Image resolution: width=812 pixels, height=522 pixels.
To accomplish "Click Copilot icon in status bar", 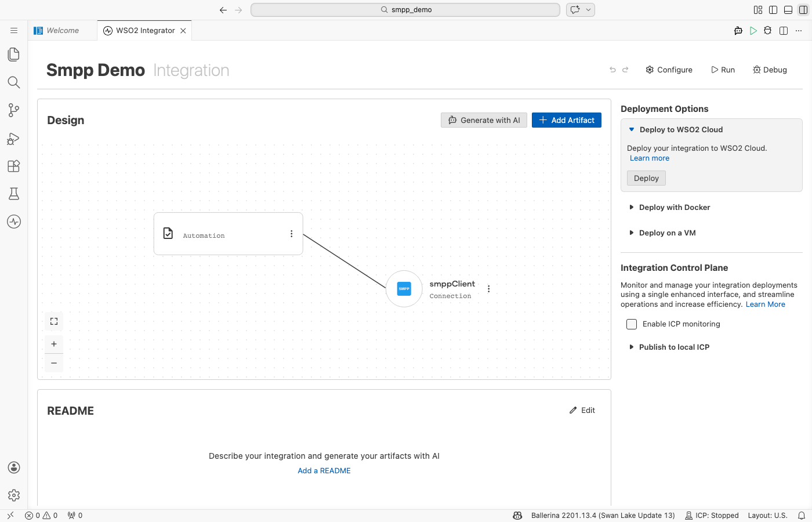I will (x=518, y=516).
